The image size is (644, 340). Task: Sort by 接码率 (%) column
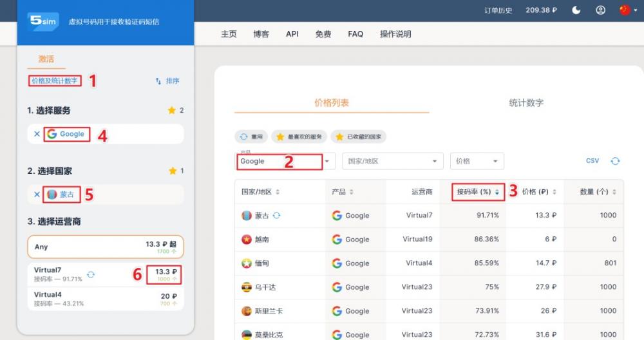click(478, 192)
